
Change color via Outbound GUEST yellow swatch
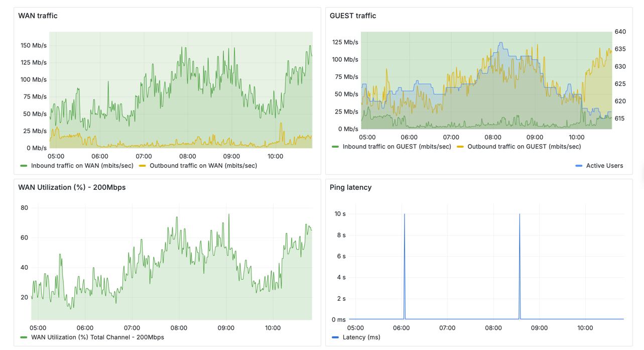[460, 147]
